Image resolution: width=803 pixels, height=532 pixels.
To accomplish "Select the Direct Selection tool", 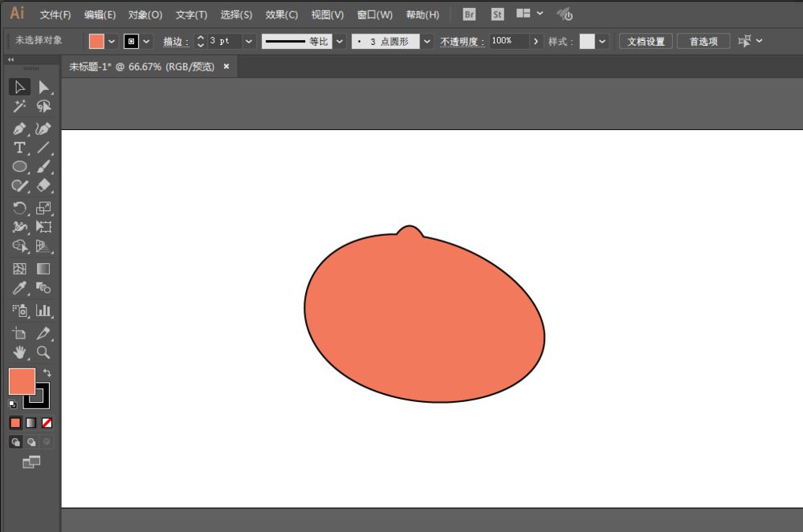I will click(x=43, y=87).
